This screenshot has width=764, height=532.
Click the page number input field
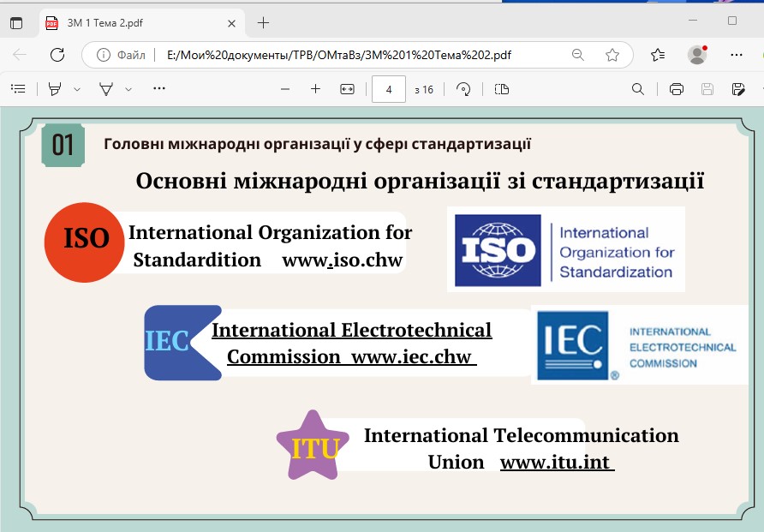click(389, 89)
